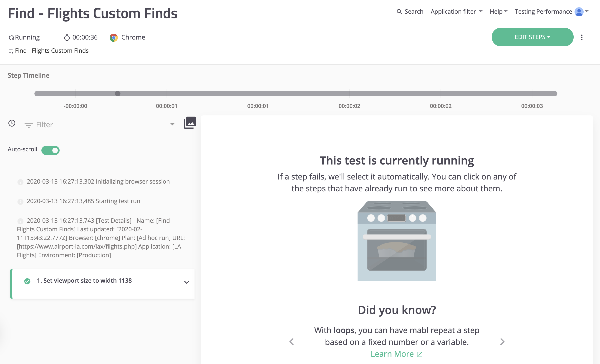Viewport: 600px width, 364px height.
Task: Click the Test Details log entry text
Action: pyautogui.click(x=101, y=238)
